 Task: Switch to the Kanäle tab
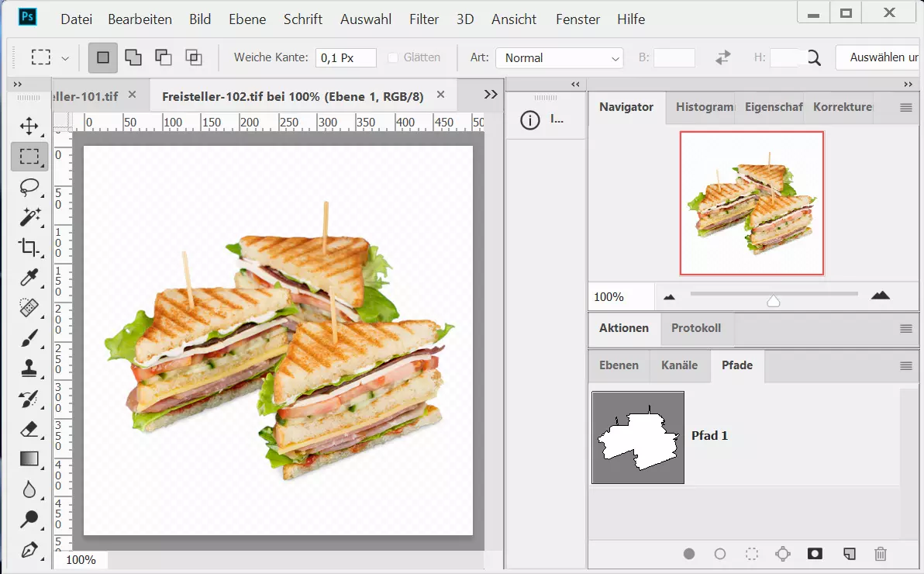[x=679, y=365]
